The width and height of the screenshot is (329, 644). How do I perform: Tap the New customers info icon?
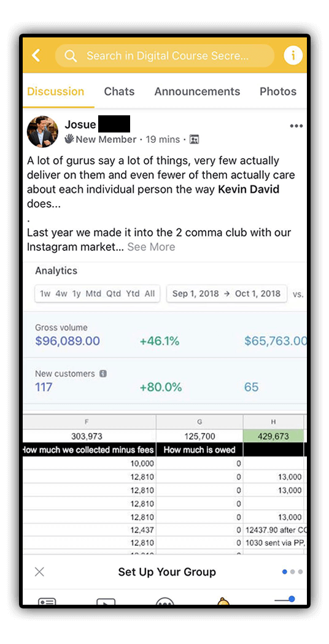(103, 374)
